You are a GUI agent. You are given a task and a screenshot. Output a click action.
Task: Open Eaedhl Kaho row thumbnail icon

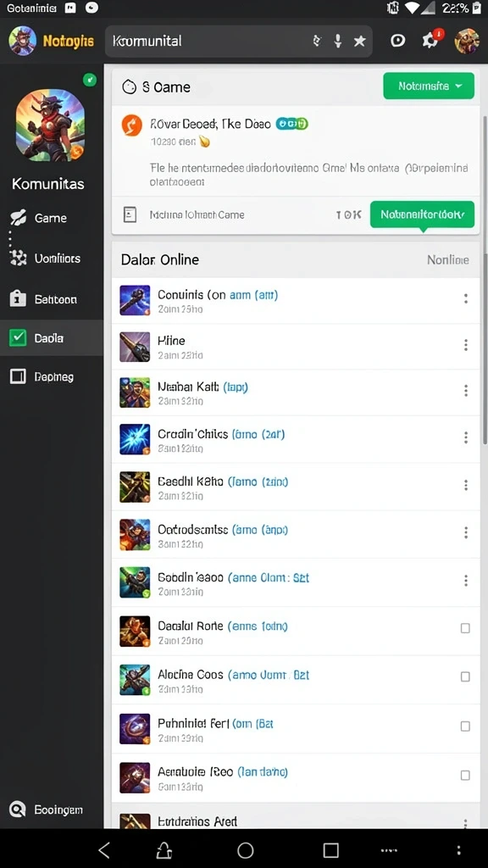point(135,487)
